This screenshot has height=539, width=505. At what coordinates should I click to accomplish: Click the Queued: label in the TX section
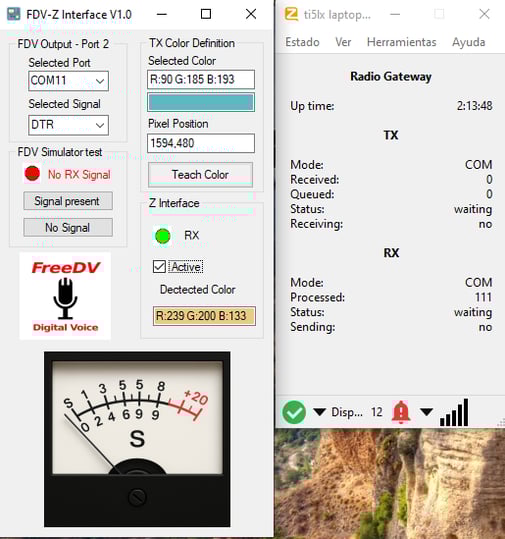312,194
